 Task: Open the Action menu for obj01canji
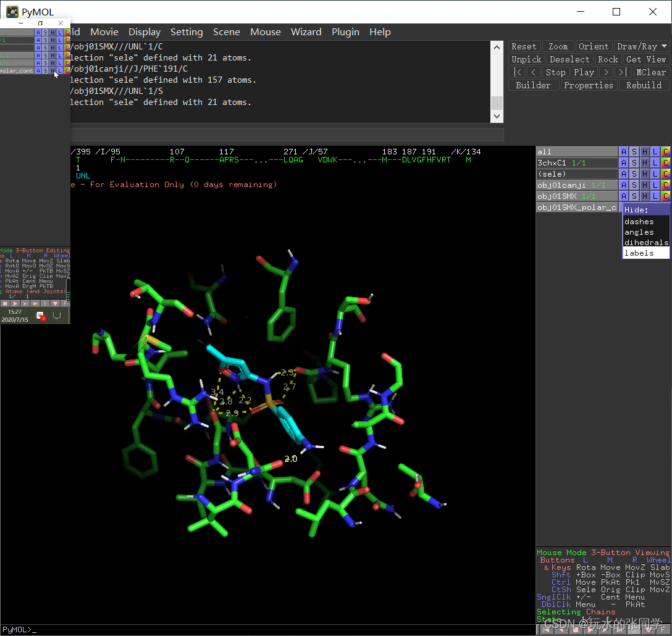624,185
